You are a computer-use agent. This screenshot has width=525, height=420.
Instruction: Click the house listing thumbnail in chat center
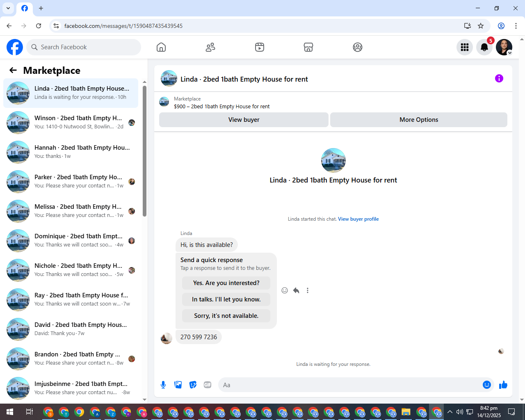[333, 160]
